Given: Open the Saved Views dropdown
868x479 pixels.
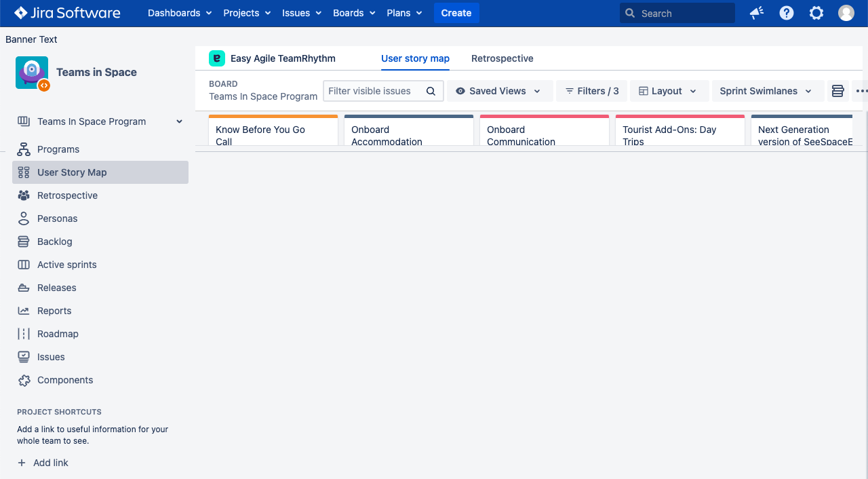Looking at the screenshot, I should [x=498, y=91].
